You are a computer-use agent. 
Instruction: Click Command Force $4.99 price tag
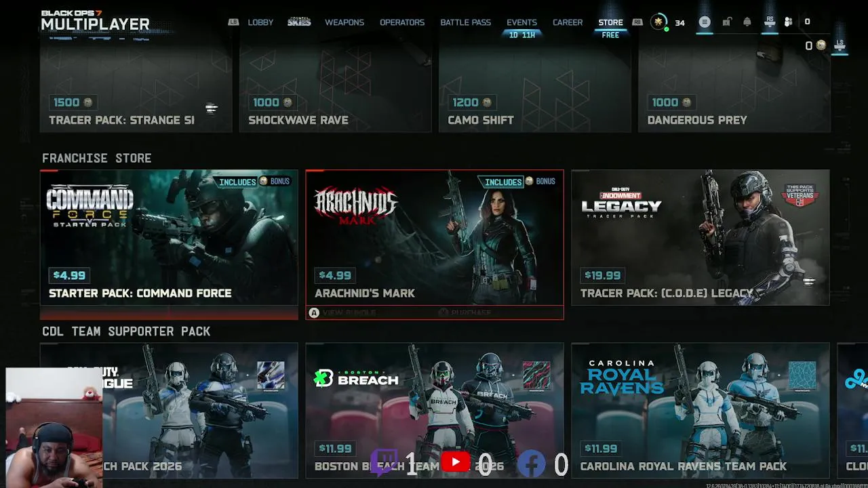click(69, 275)
